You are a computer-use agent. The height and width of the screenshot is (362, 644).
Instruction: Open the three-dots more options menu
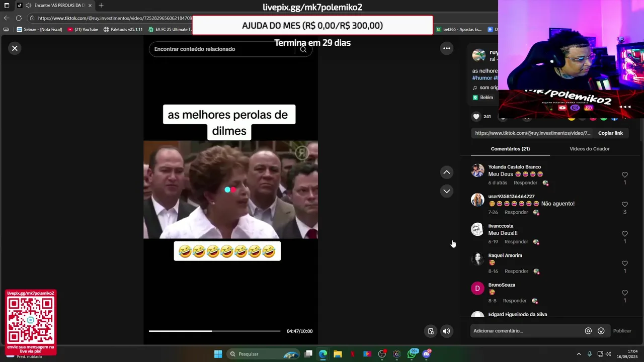(446, 48)
